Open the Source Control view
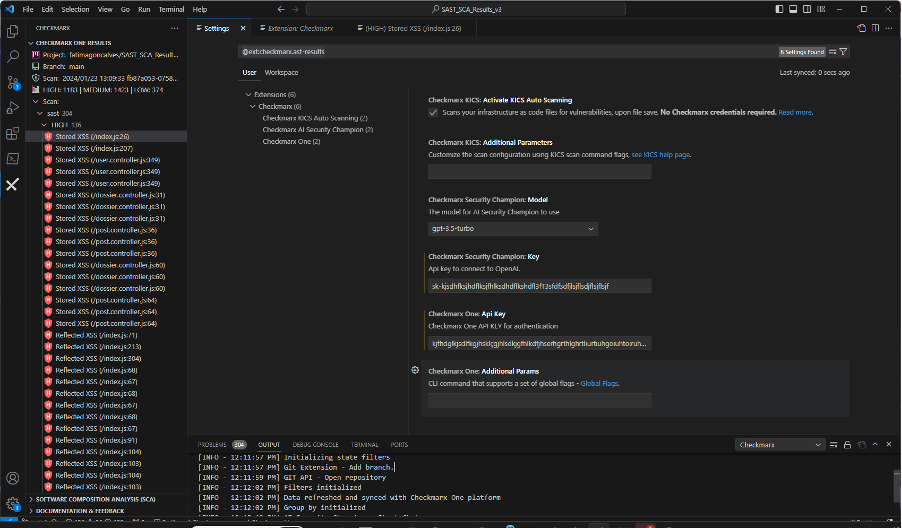 click(13, 82)
